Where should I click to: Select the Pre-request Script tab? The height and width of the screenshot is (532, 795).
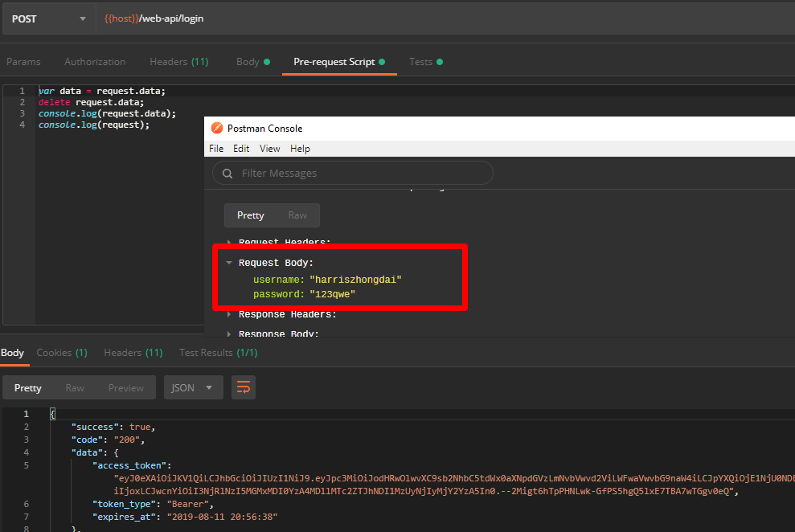click(x=339, y=62)
